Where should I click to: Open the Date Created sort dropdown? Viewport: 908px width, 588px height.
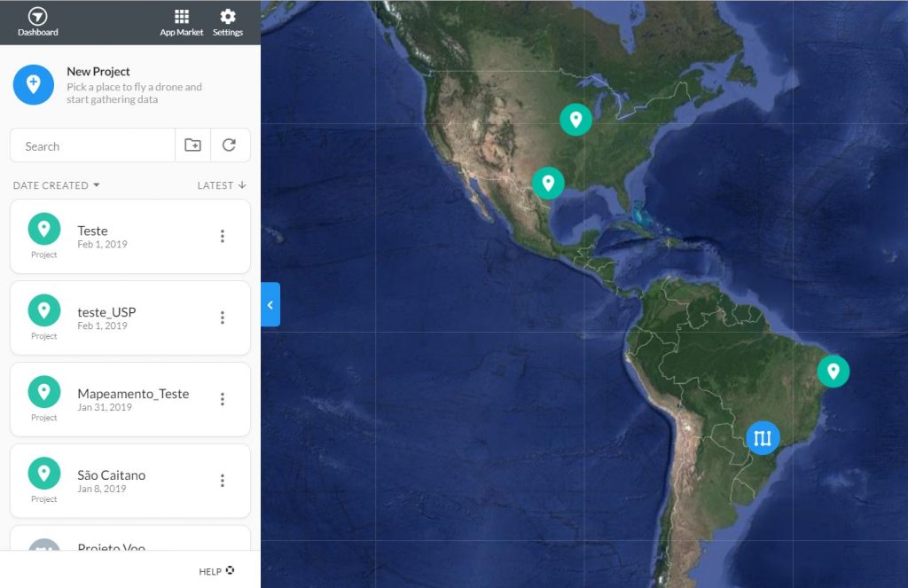pyautogui.click(x=56, y=185)
